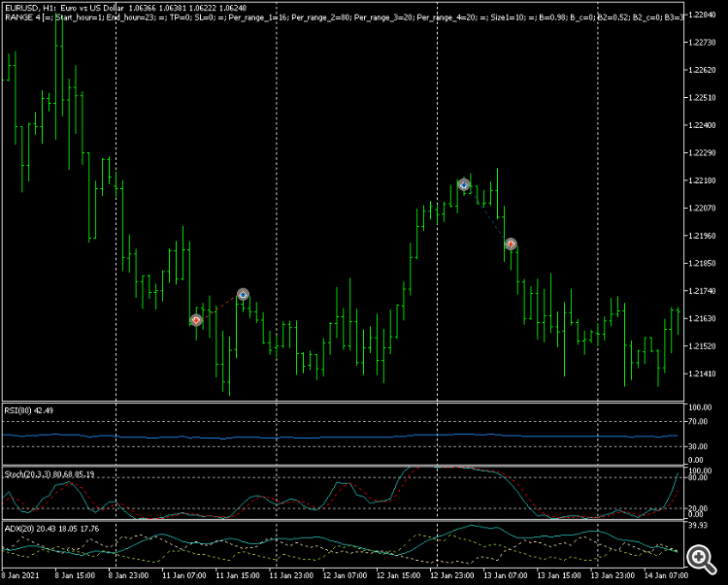Click the ADX(20) indicator label
The width and height of the screenshot is (728, 585).
51,529
